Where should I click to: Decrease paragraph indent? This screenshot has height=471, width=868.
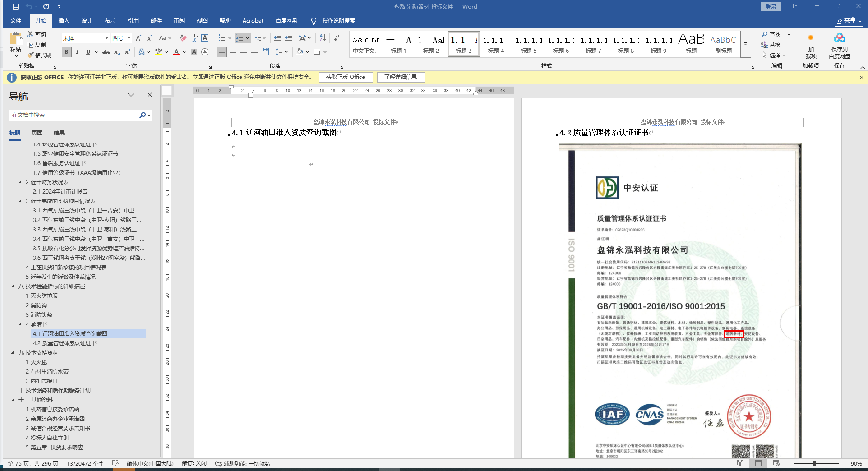(277, 38)
